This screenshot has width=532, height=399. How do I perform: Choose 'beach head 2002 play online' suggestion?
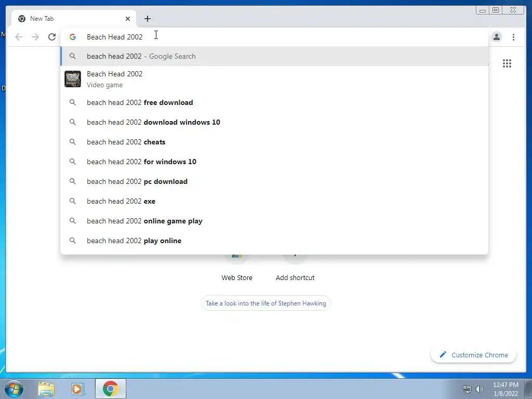[274, 241]
